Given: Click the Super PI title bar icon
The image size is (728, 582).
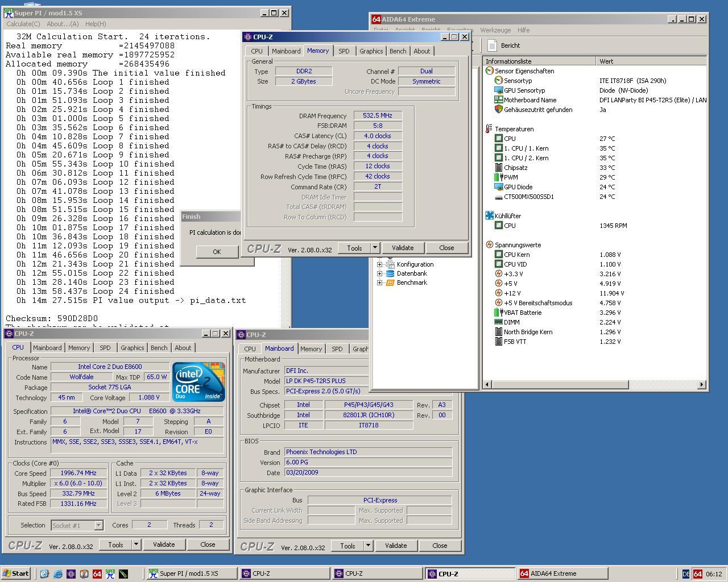Looking at the screenshot, I should pos(8,13).
